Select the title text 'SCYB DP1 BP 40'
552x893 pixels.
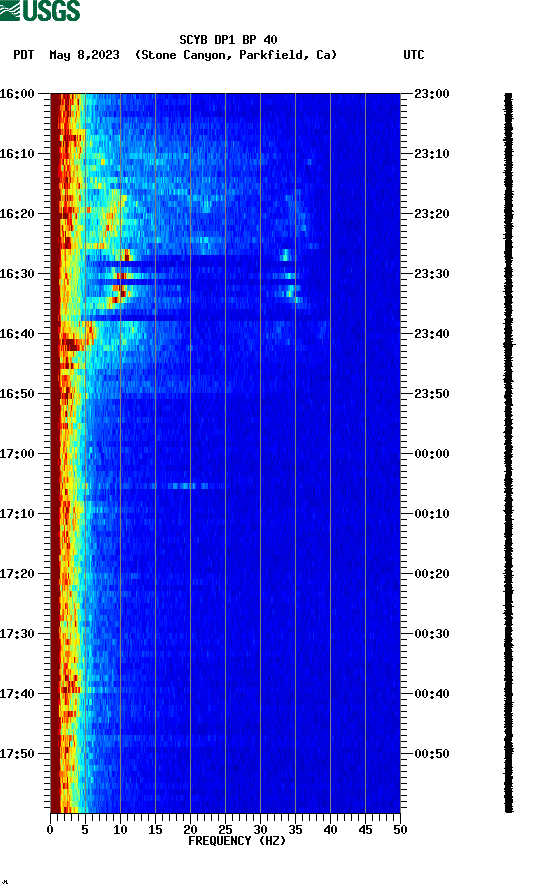(x=228, y=40)
